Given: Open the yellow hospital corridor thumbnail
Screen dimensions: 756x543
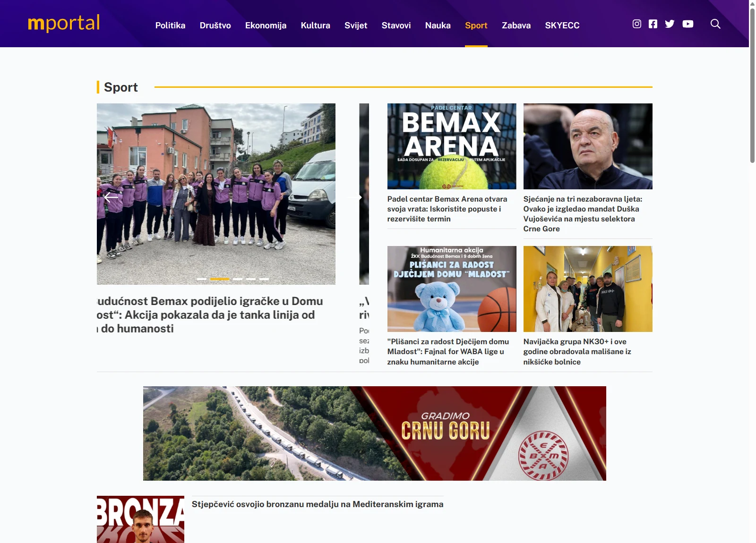Looking at the screenshot, I should pyautogui.click(x=588, y=289).
